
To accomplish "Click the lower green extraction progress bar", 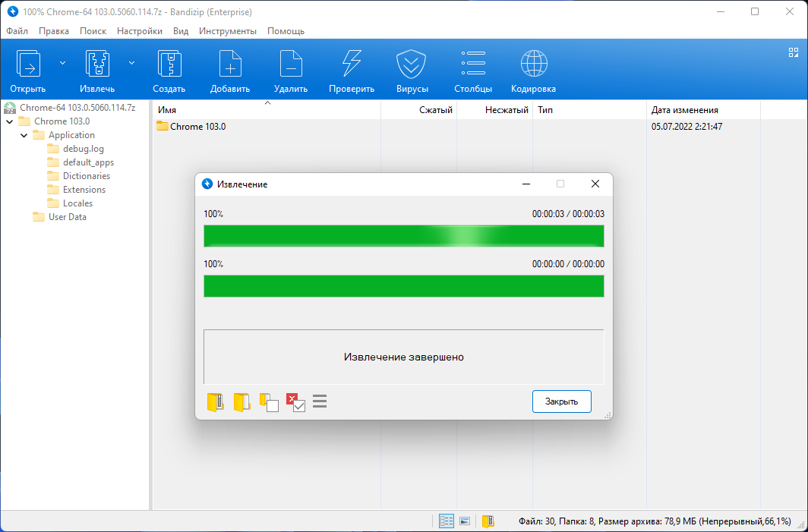I will tap(404, 286).
